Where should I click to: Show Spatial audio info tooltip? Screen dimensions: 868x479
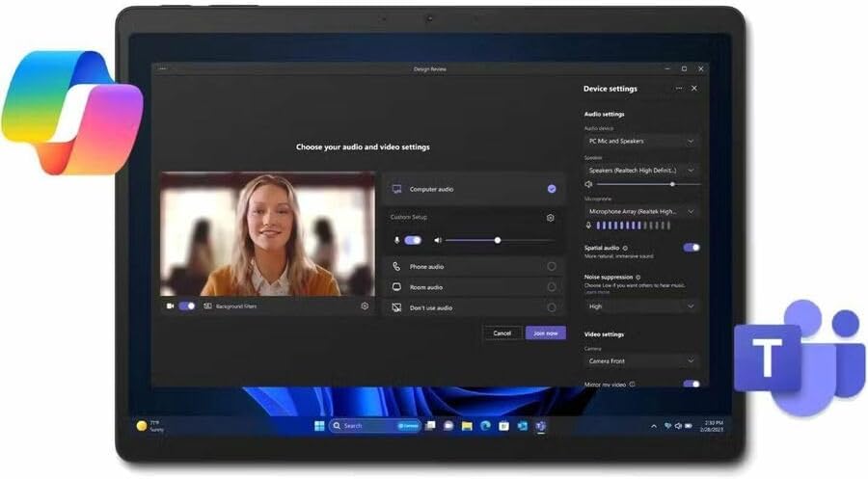(x=626, y=248)
